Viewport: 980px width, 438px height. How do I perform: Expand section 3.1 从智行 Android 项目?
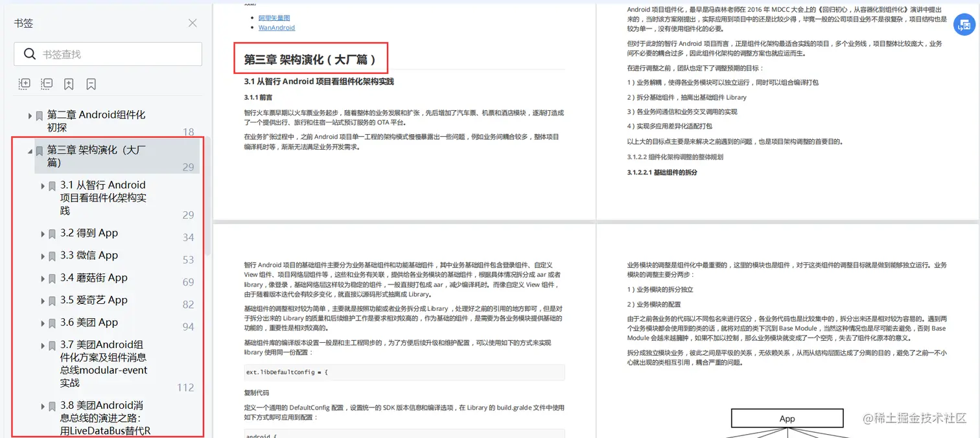(41, 185)
